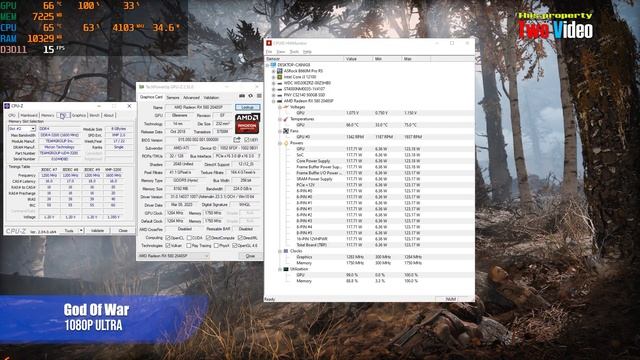Click the BIOS share/export icon in GPU-Z

tap(237, 140)
